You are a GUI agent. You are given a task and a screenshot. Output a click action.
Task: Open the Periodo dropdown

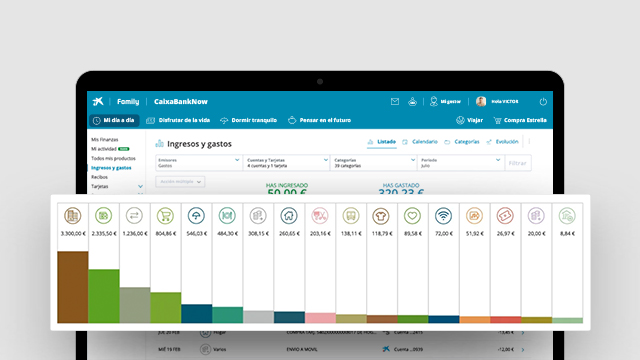coord(461,163)
